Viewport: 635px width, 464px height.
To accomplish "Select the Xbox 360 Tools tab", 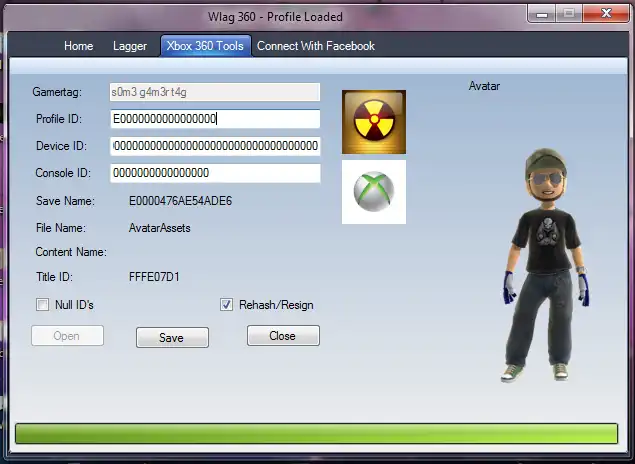I will pyautogui.click(x=205, y=46).
